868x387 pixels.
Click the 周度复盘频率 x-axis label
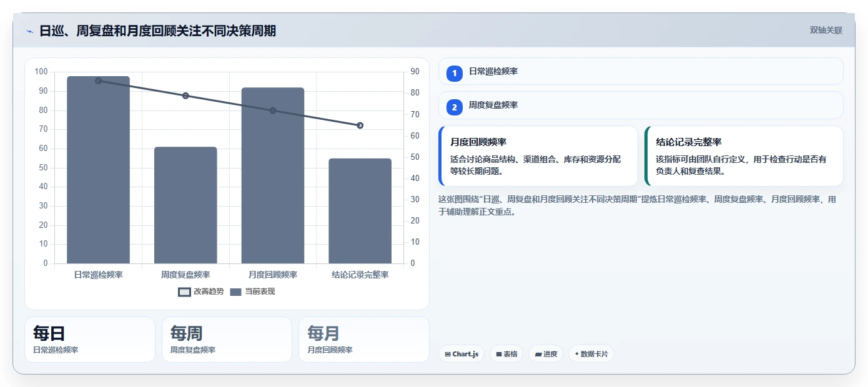tap(185, 275)
